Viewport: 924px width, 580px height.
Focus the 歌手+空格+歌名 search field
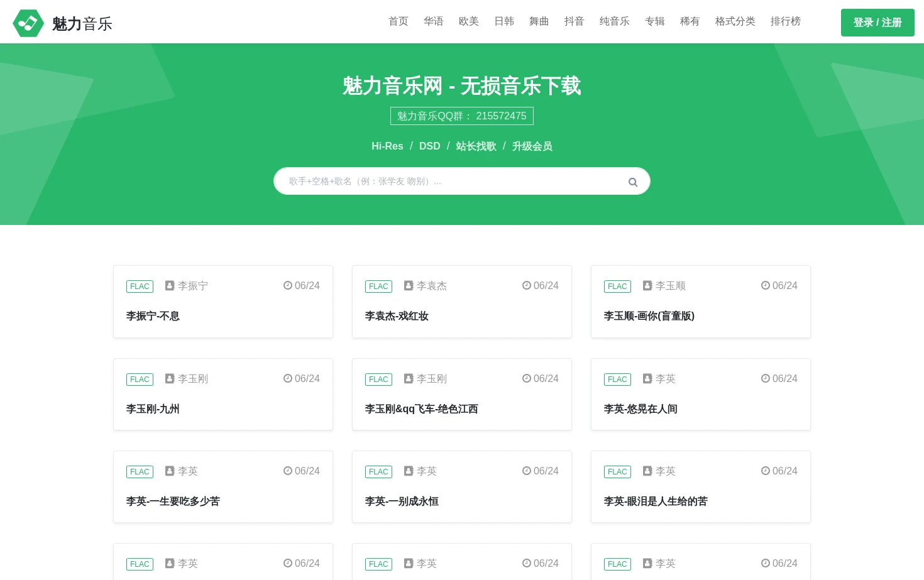tap(462, 181)
